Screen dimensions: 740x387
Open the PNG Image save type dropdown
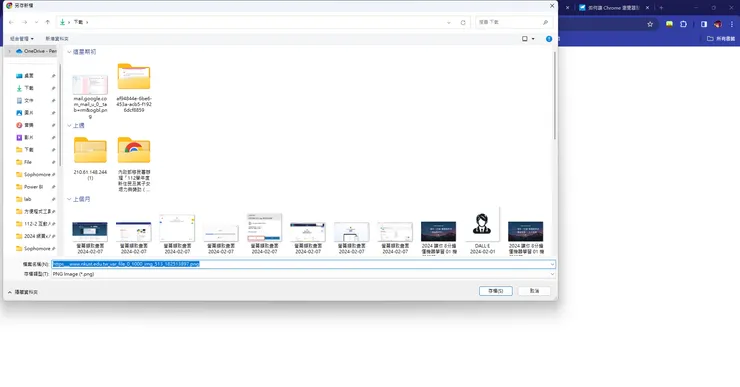tap(303, 274)
